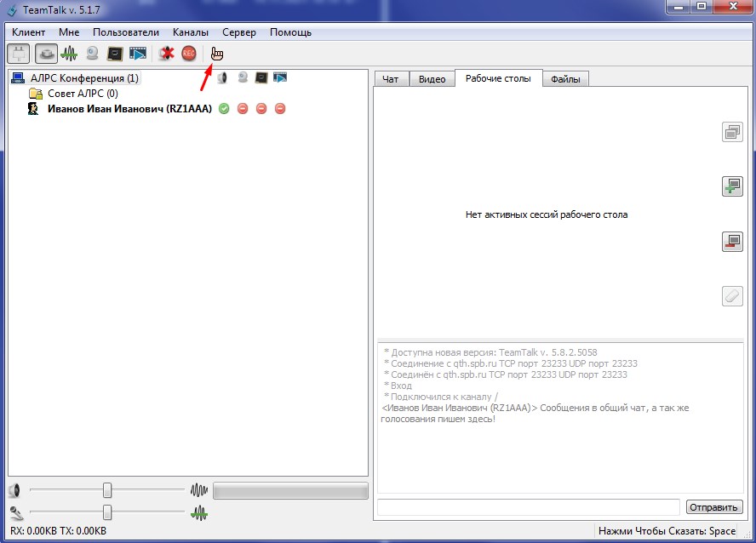Switch to the Видео tab

tap(432, 79)
